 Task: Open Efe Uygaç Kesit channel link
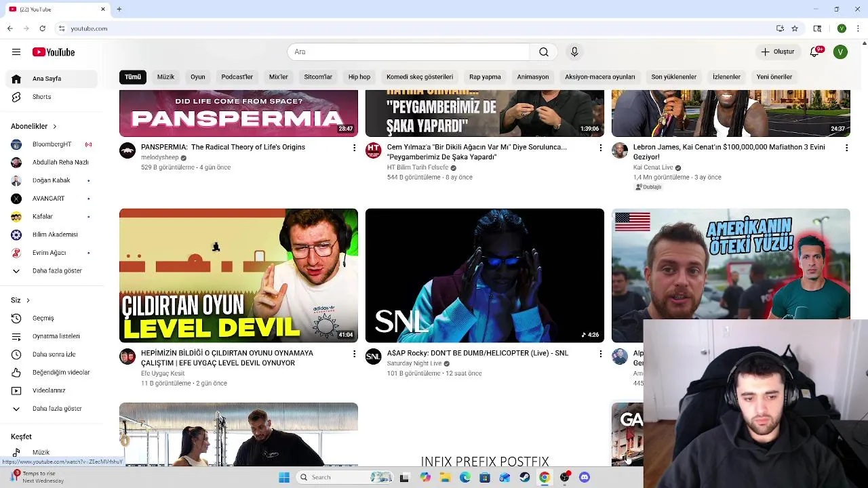pyautogui.click(x=163, y=373)
